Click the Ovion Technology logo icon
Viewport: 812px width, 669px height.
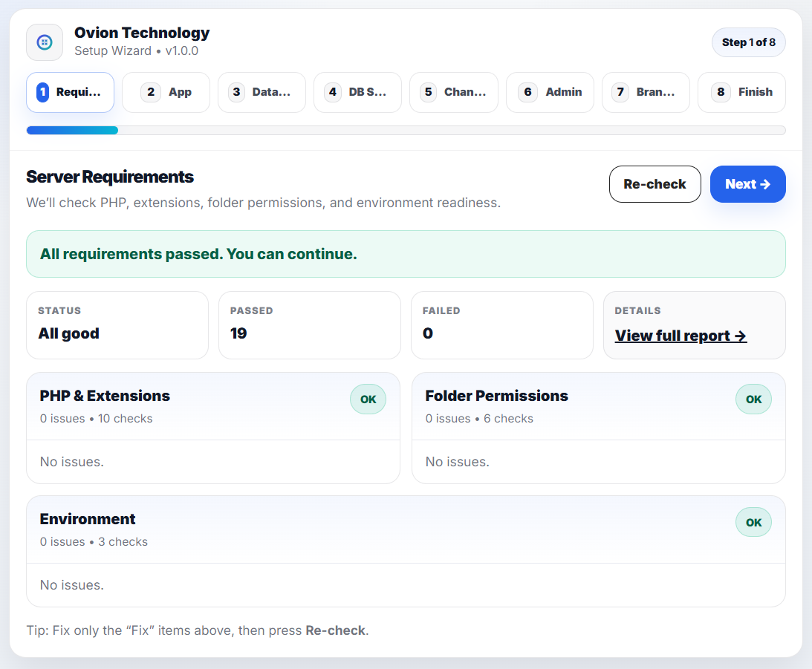click(45, 42)
